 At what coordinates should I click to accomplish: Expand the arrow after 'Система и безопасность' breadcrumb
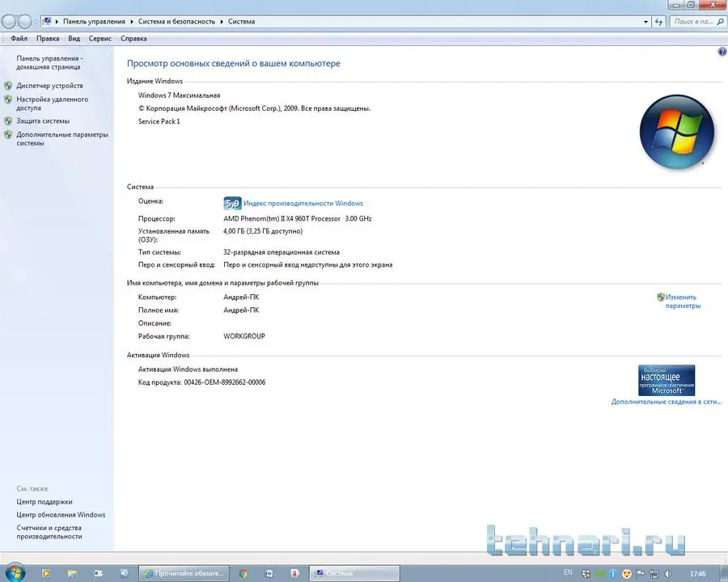coord(222,21)
